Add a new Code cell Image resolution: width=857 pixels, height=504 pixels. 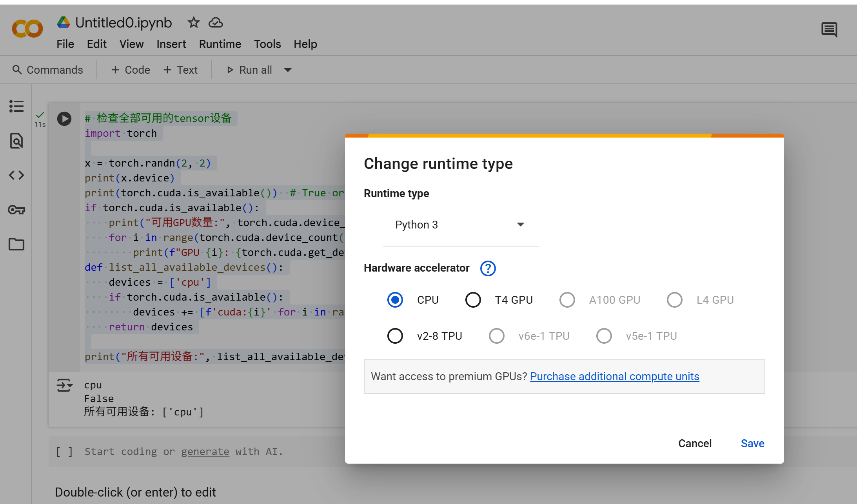(x=131, y=70)
